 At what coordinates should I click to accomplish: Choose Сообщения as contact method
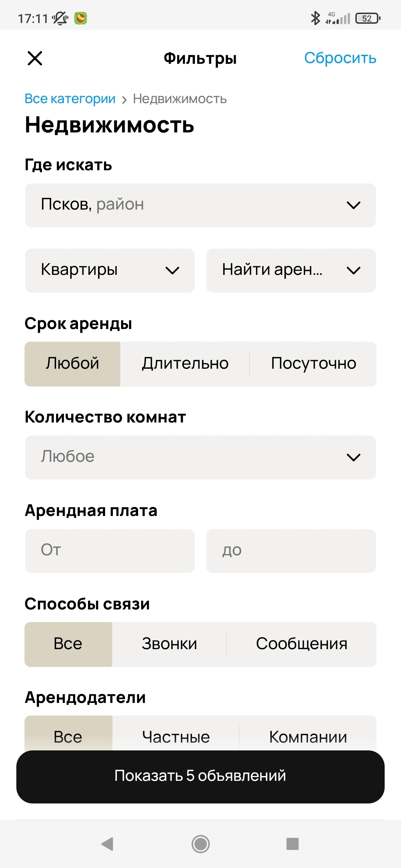301,644
